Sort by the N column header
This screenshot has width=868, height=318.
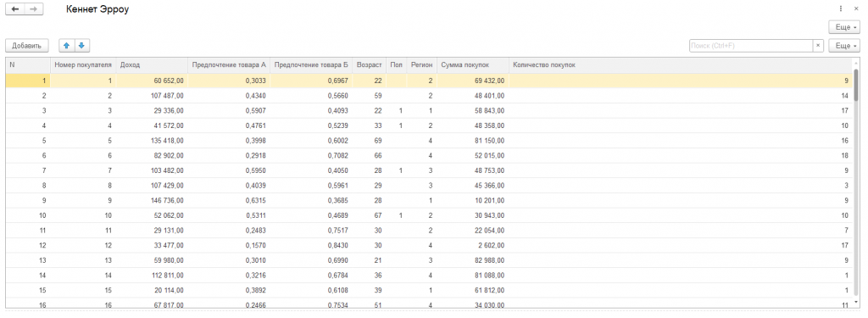pyautogui.click(x=28, y=64)
